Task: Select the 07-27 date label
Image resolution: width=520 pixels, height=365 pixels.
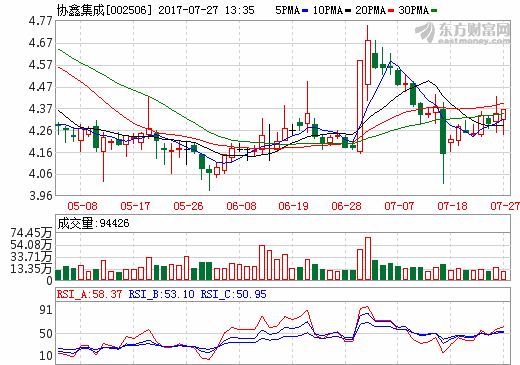Action: click(x=505, y=206)
